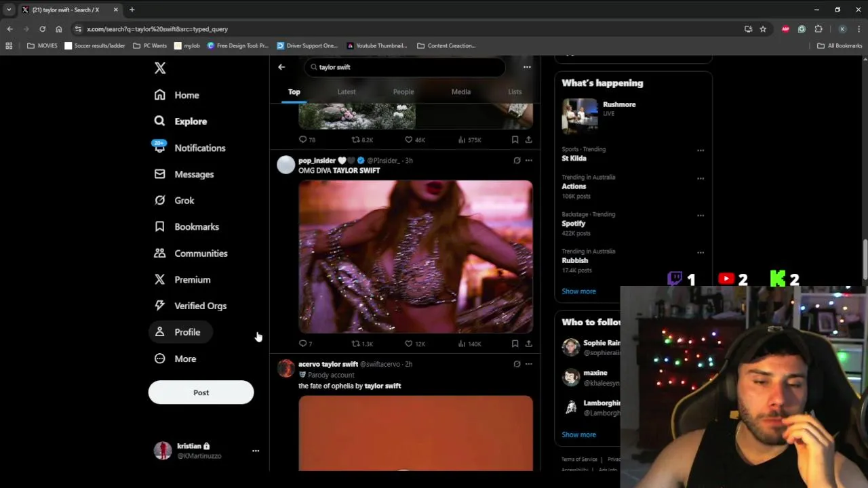Bookmark the pop_insider post

click(x=515, y=344)
